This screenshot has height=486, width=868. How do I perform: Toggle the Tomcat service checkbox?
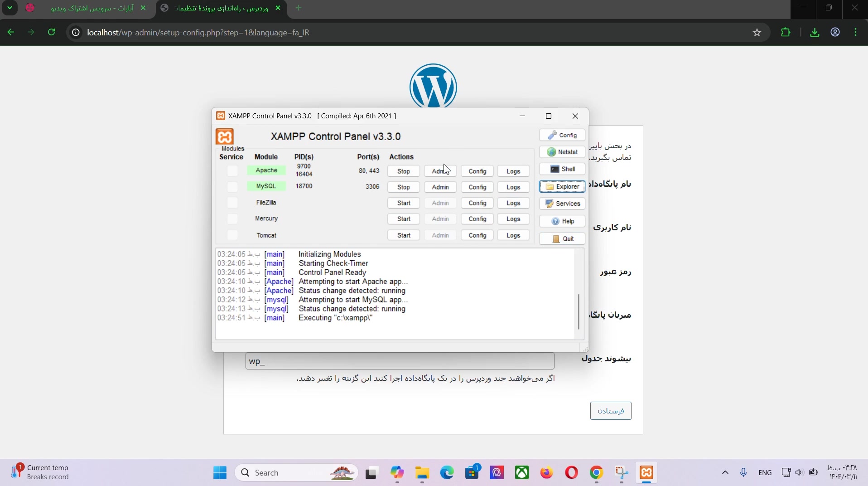click(x=232, y=235)
